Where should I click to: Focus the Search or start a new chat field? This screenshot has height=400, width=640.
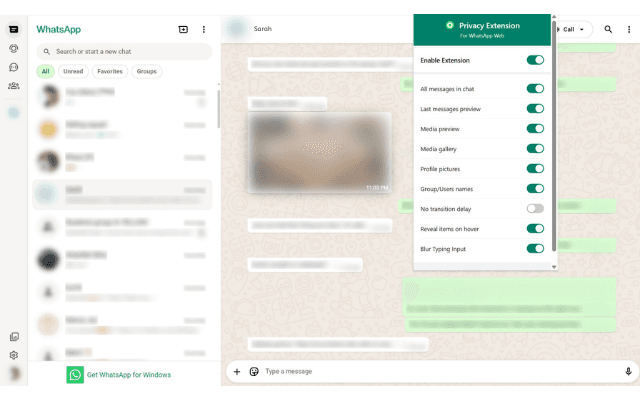pos(124,51)
